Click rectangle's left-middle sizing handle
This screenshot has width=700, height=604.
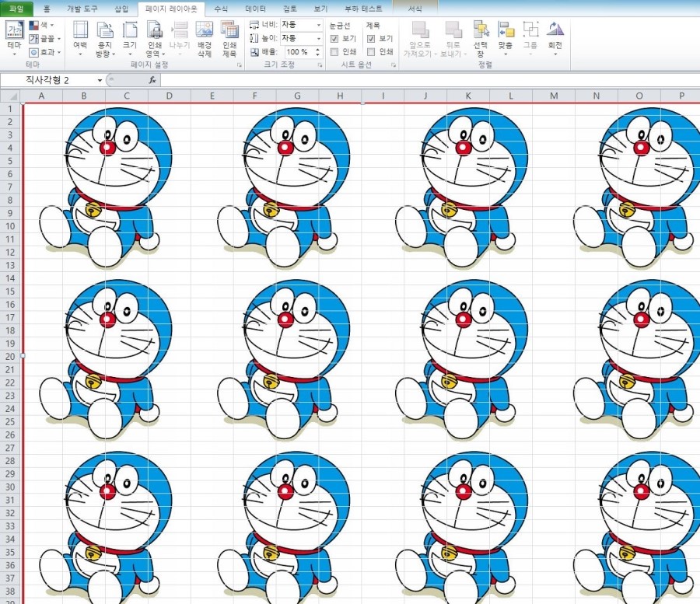coord(23,355)
